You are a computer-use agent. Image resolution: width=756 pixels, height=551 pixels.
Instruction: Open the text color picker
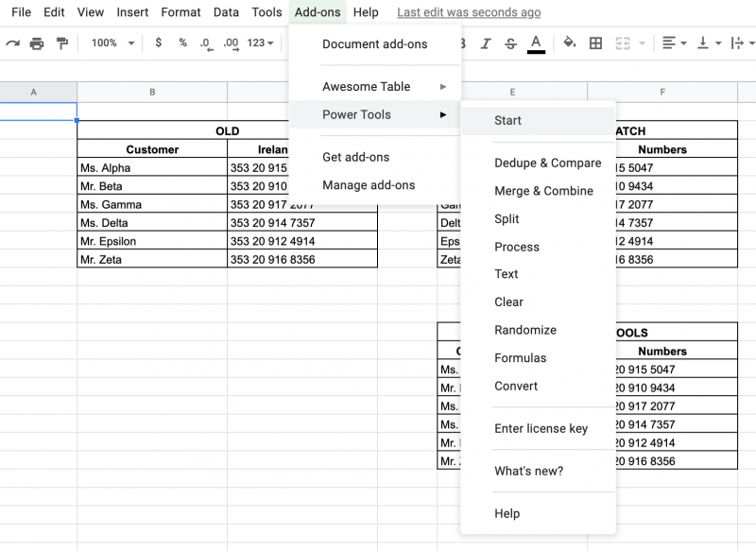coord(537,43)
